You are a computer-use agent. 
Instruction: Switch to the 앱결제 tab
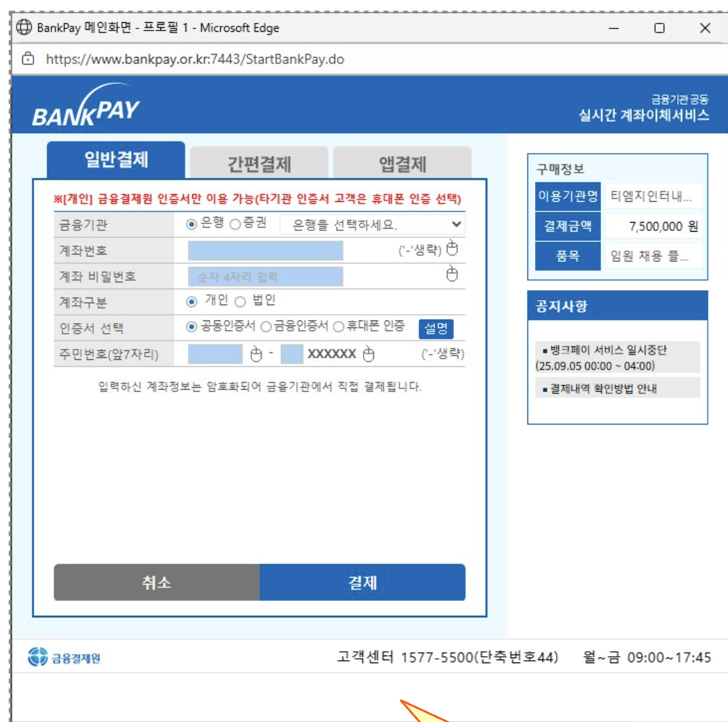[x=402, y=163]
